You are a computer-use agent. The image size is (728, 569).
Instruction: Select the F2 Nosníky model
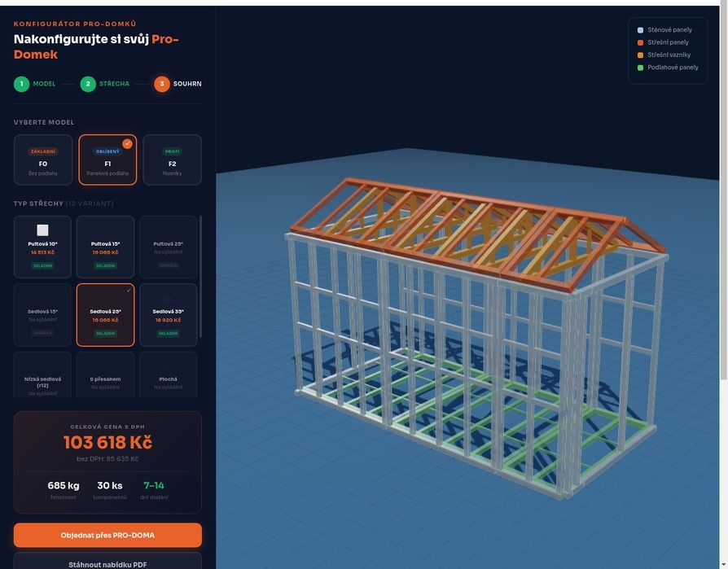[x=172, y=160]
